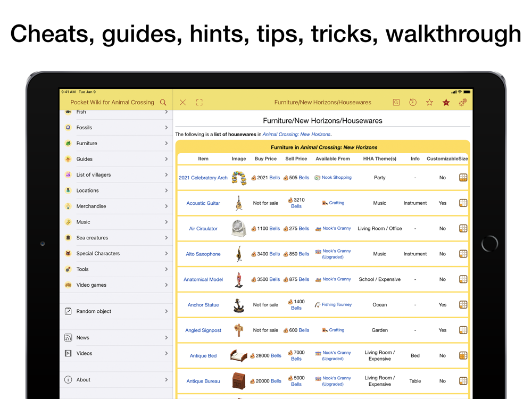Toggle fullscreen view icon

point(199,103)
